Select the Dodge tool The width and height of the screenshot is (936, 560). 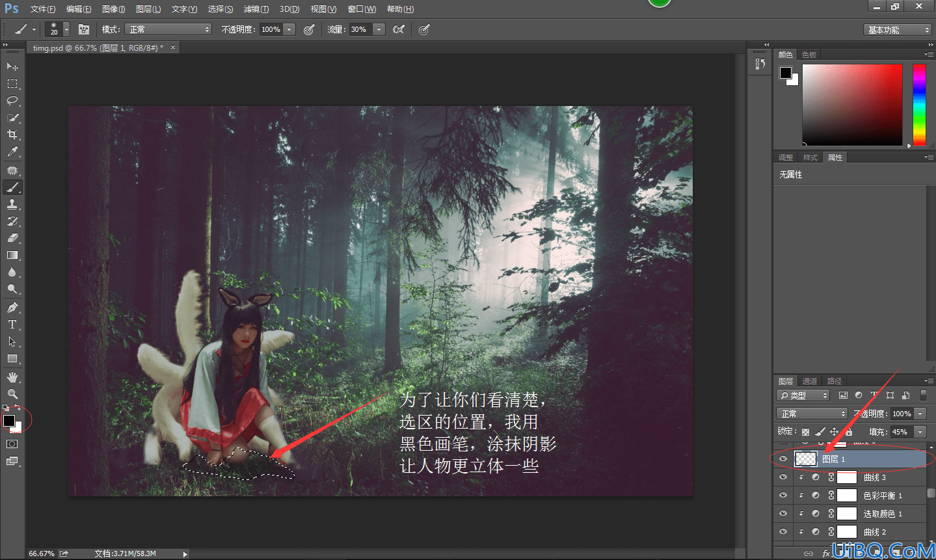pyautogui.click(x=12, y=289)
